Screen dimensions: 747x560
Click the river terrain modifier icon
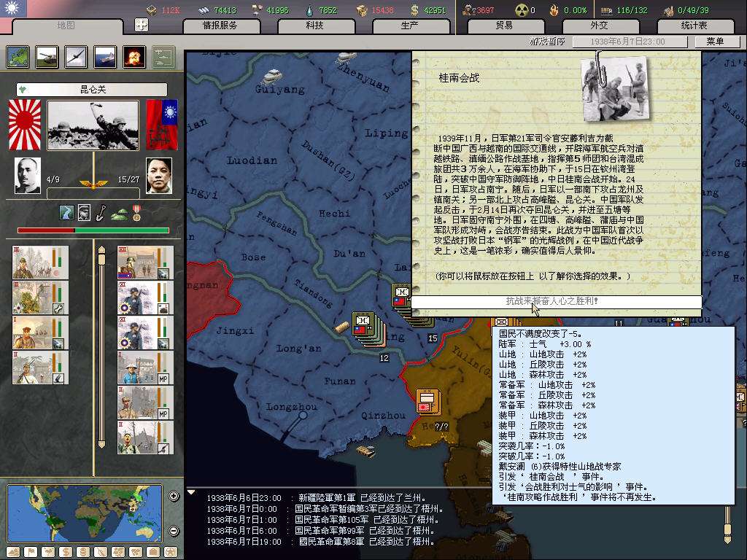tap(66, 212)
